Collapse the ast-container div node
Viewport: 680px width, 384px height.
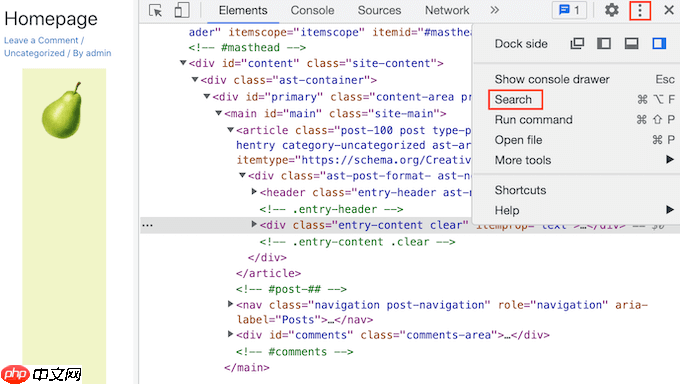(195, 79)
